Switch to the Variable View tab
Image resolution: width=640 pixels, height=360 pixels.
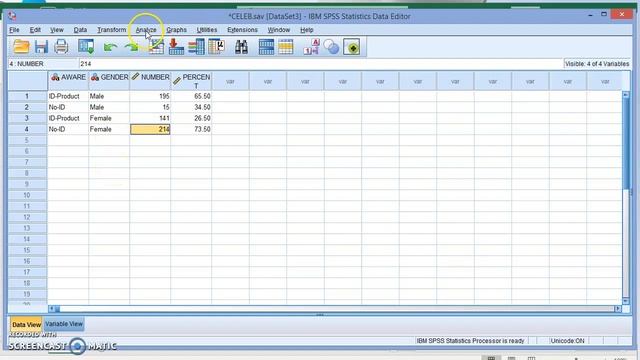[64, 324]
